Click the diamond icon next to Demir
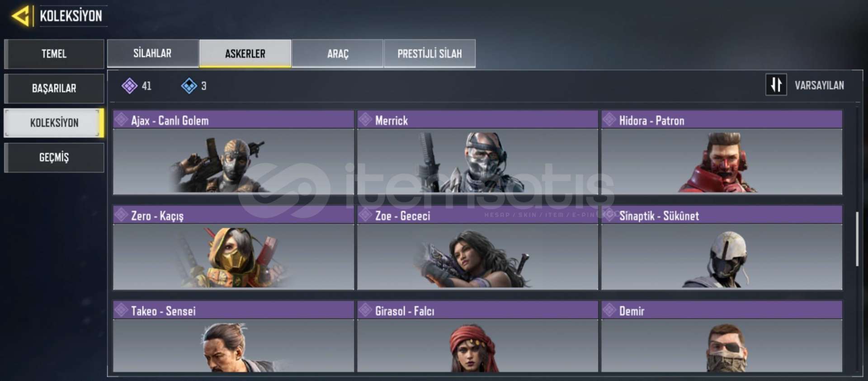Image resolution: width=868 pixels, height=381 pixels. click(609, 310)
